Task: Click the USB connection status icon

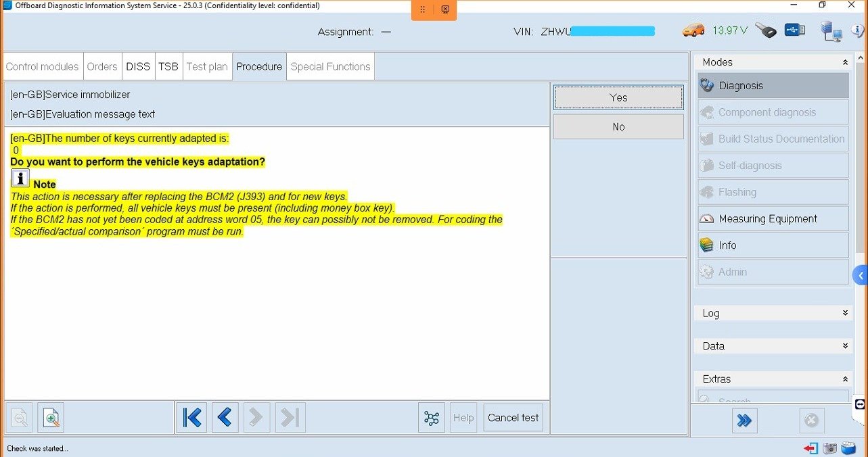Action: pyautogui.click(x=795, y=30)
